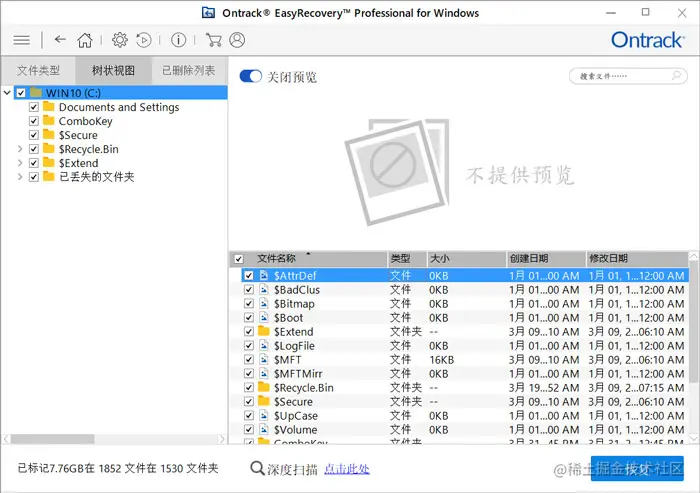The image size is (700, 493).
Task: Click the 已标记7.76GB status text
Action: (x=118, y=468)
